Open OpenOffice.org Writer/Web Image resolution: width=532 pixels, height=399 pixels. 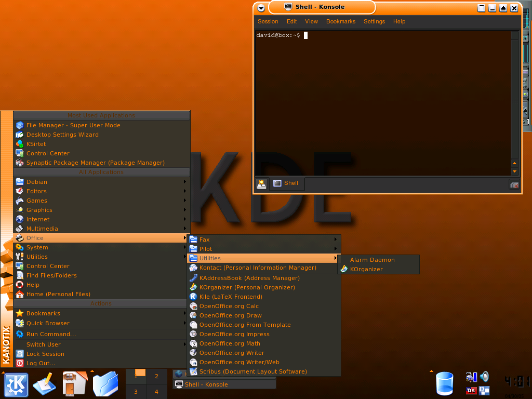coord(263,362)
